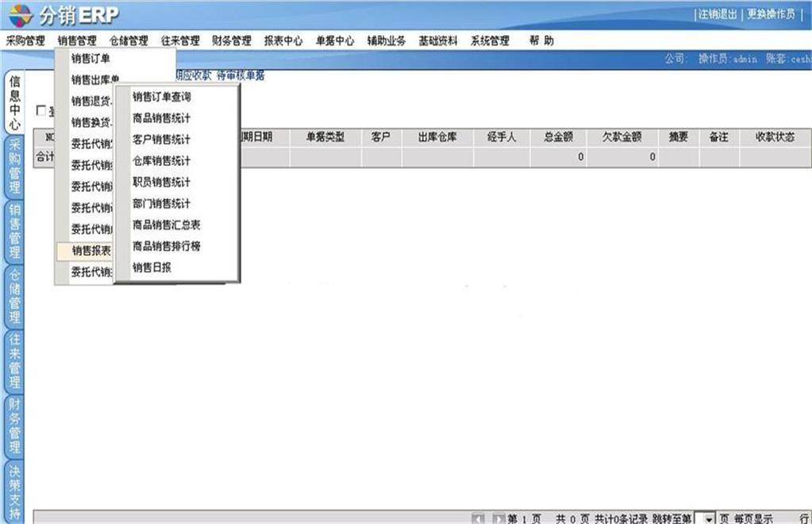Select 仓库销售统计 in the submenu
The width and height of the screenshot is (812, 524).
[162, 161]
